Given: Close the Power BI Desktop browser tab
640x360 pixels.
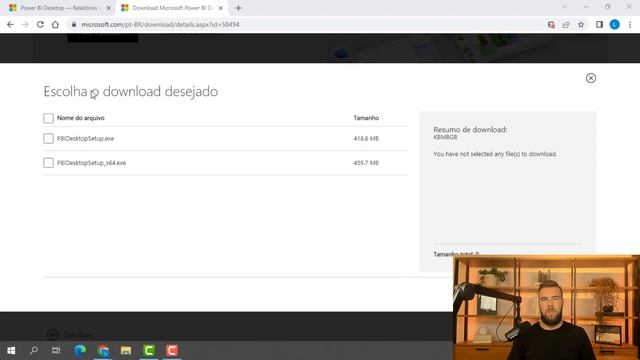Looking at the screenshot, I should coord(109,8).
